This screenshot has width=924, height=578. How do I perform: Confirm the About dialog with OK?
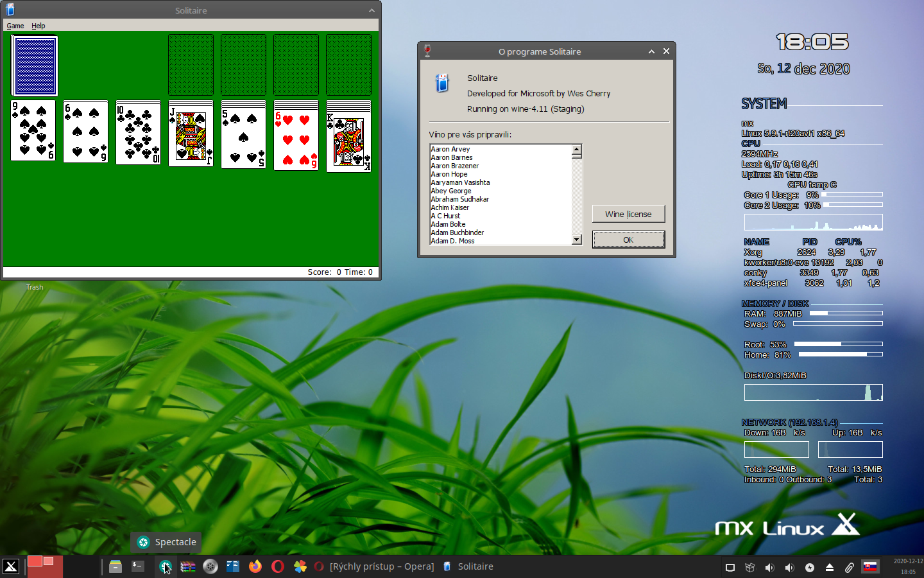tap(628, 240)
